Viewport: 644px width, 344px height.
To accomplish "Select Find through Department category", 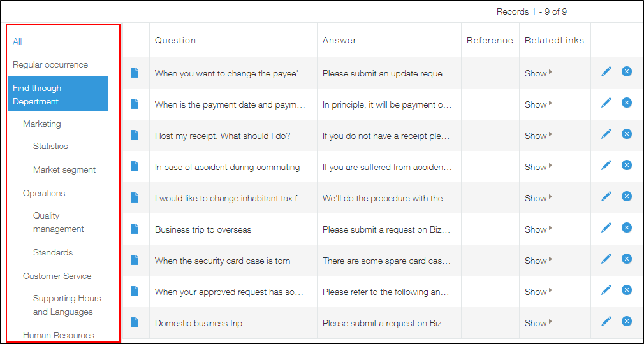I will [57, 94].
